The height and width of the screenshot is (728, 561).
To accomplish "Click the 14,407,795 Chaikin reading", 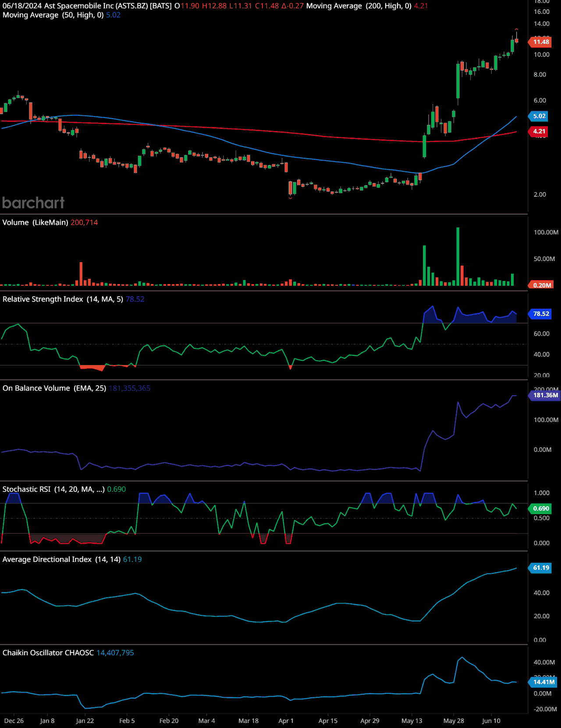I will pyautogui.click(x=115, y=653).
